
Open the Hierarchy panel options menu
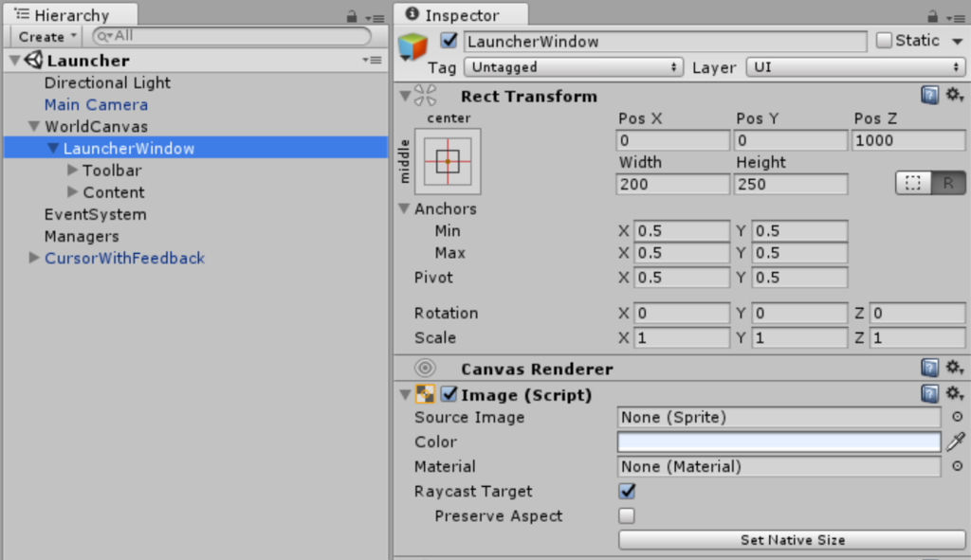[x=375, y=18]
